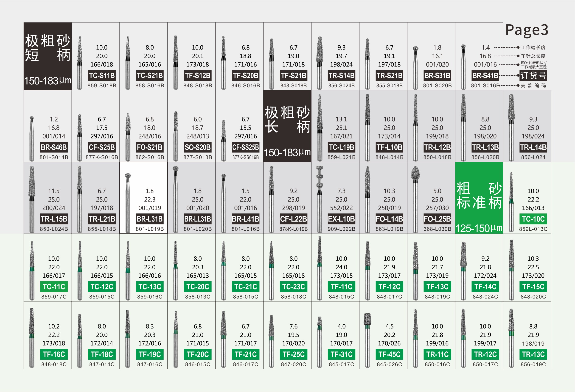Click the 848-024C code under TF-14C

point(485,297)
